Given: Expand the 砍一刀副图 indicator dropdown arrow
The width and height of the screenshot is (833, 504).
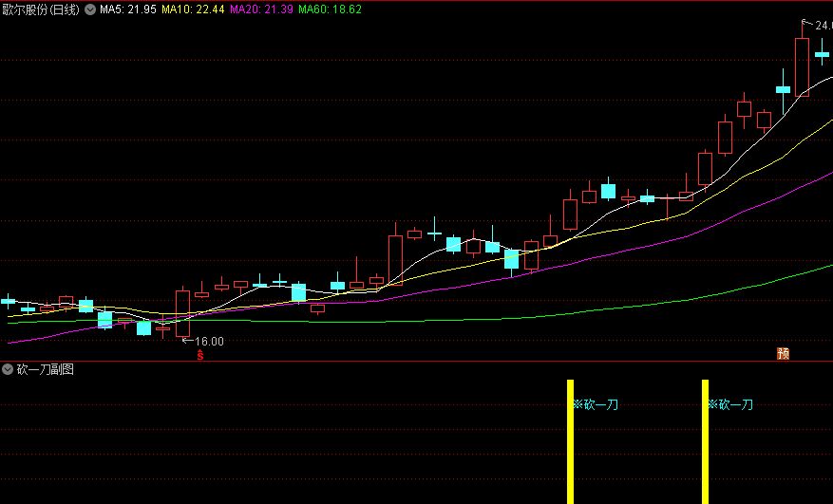Looking at the screenshot, I should pos(8,369).
